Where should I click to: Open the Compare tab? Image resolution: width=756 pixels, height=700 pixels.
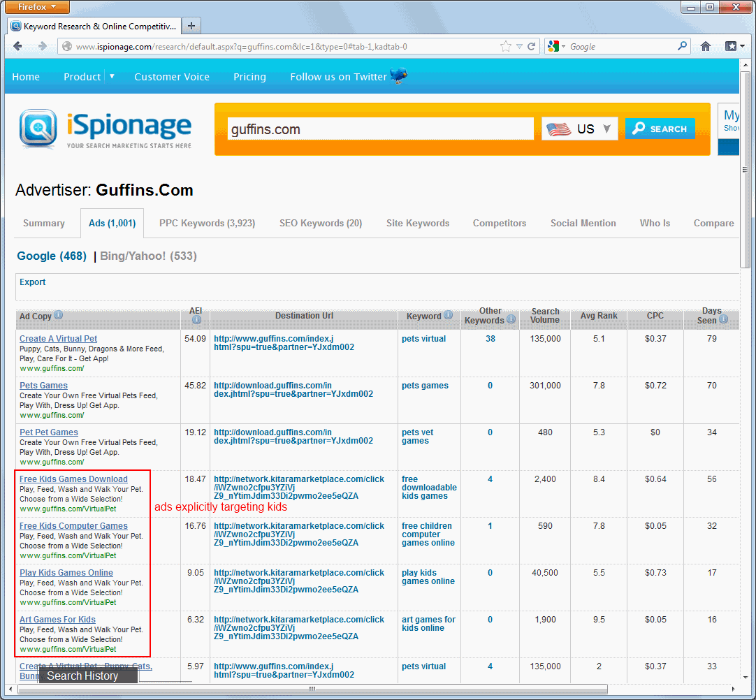[713, 224]
